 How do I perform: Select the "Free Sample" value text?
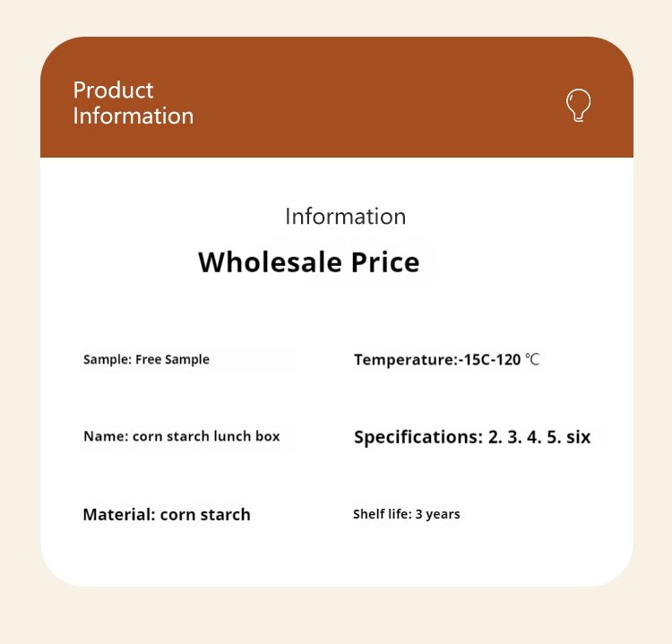click(172, 360)
